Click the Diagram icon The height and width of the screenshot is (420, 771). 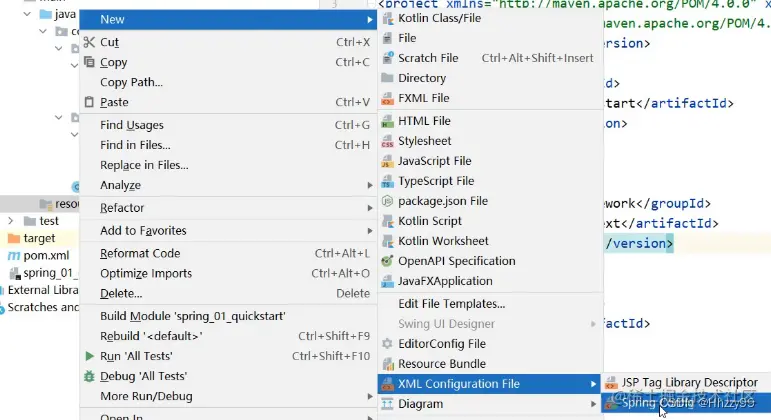387,404
